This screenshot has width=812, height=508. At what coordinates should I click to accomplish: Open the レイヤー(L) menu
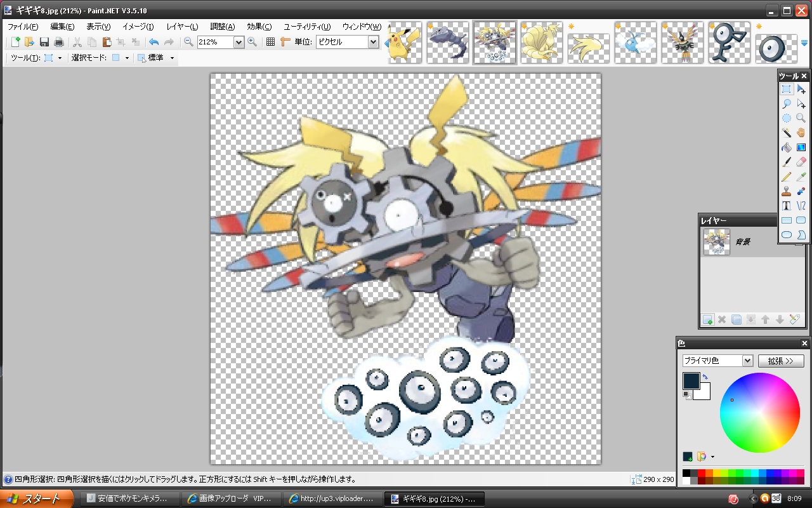pyautogui.click(x=182, y=27)
